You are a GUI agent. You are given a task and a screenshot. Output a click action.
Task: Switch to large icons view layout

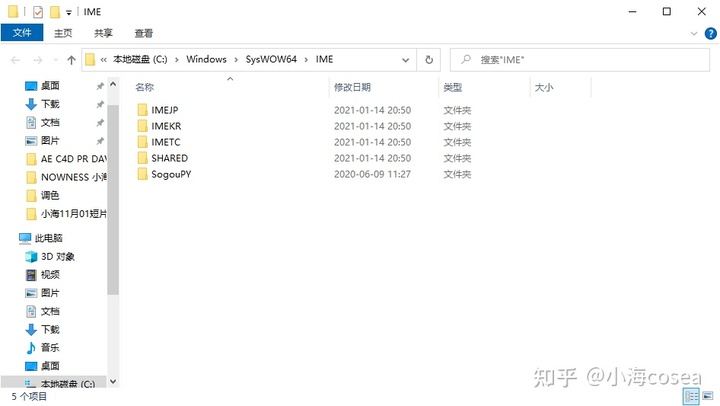[708, 396]
